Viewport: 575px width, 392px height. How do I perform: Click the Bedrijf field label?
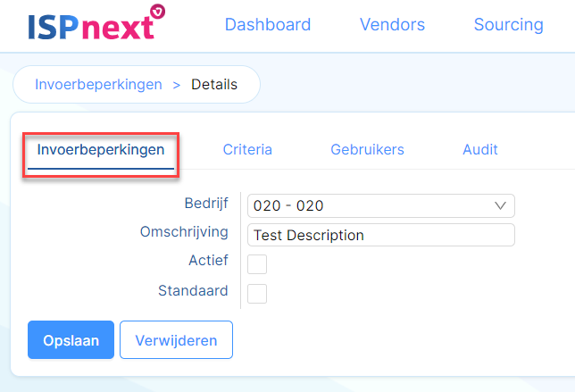click(206, 203)
